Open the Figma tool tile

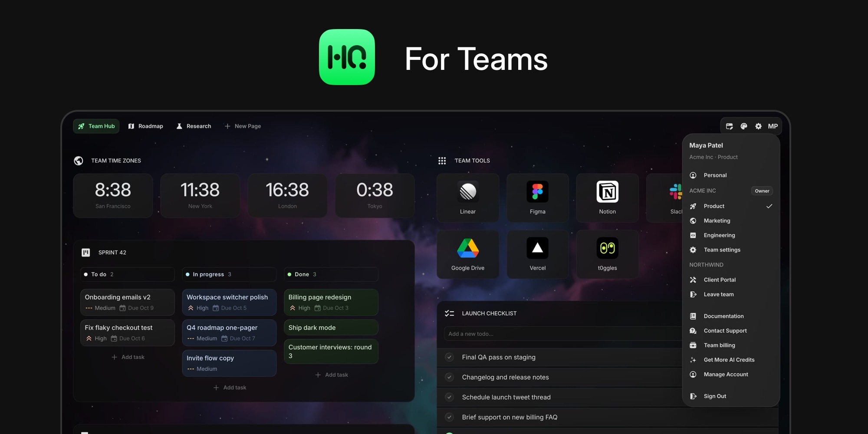[537, 198]
